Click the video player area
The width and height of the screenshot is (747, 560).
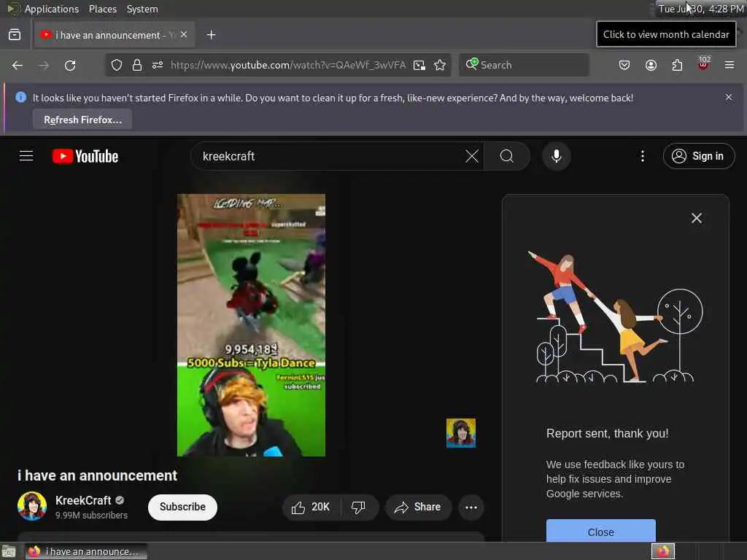pyautogui.click(x=251, y=324)
